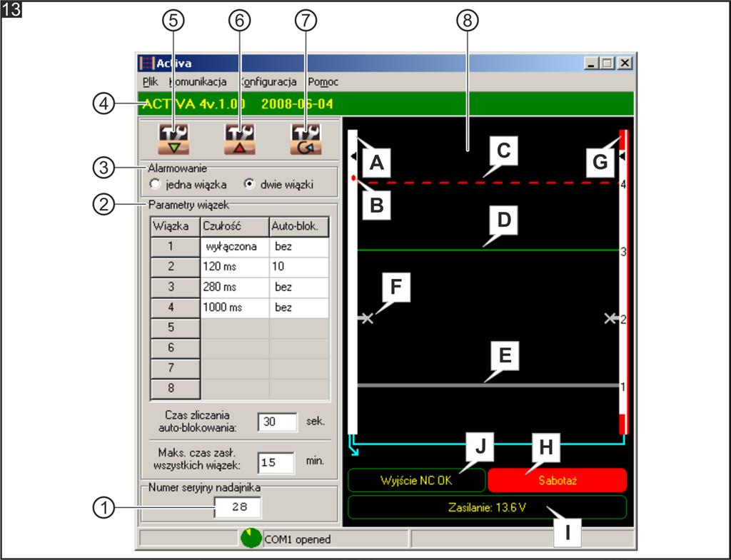
Task: Click the Activa application icon in the title bar
Action: click(147, 63)
